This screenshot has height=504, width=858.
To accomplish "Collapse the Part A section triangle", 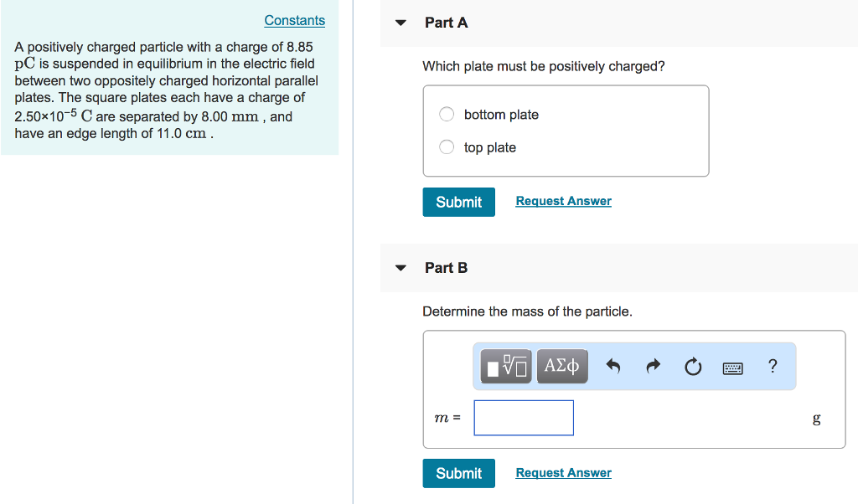I will 400,23.
